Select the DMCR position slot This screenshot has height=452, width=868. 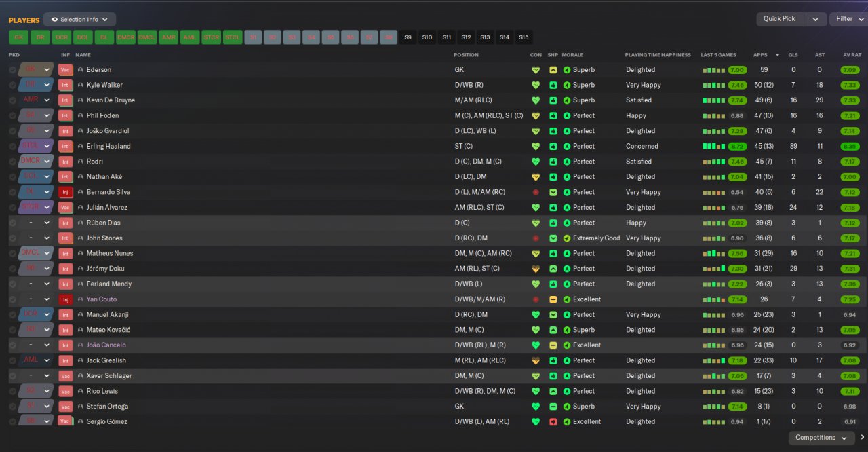click(x=125, y=37)
